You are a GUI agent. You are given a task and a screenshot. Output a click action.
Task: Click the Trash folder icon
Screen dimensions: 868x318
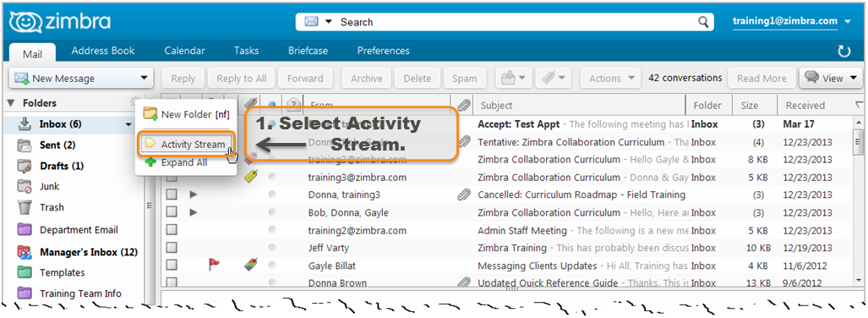[25, 207]
